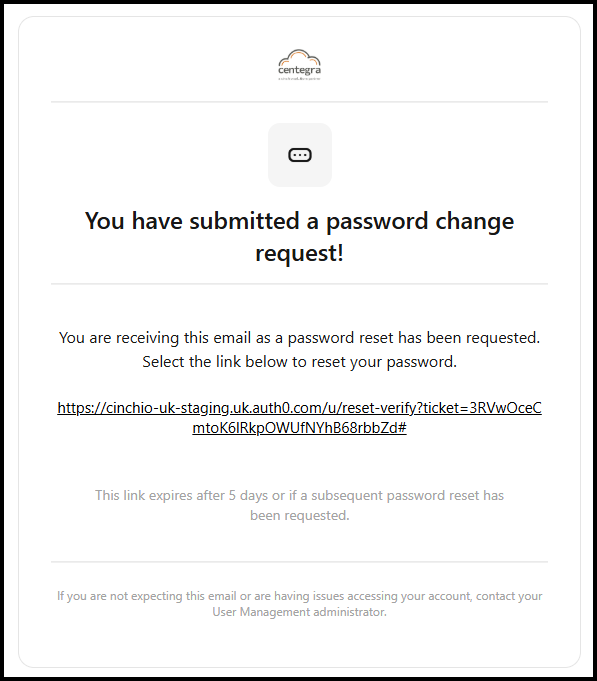Click the word 'request!' in the heading
597x681 pixels.
click(x=300, y=253)
